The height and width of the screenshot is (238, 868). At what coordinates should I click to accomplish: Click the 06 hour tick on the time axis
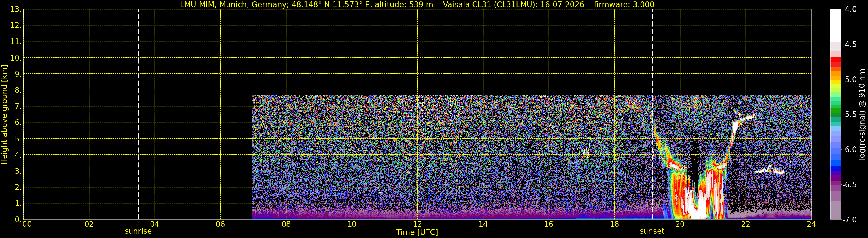[220, 224]
